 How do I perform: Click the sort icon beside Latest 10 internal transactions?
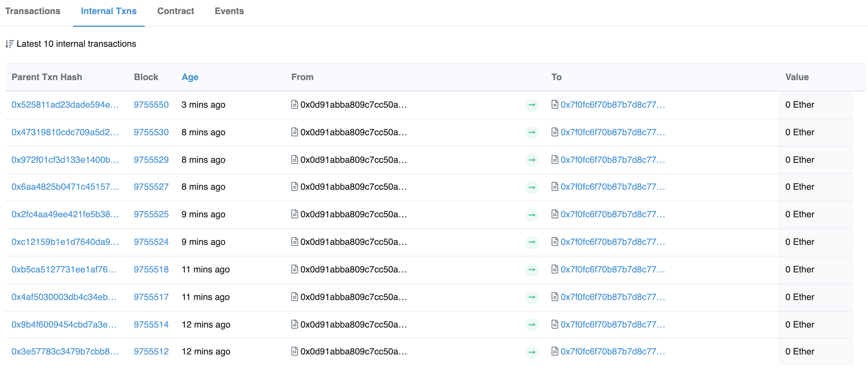click(x=9, y=44)
